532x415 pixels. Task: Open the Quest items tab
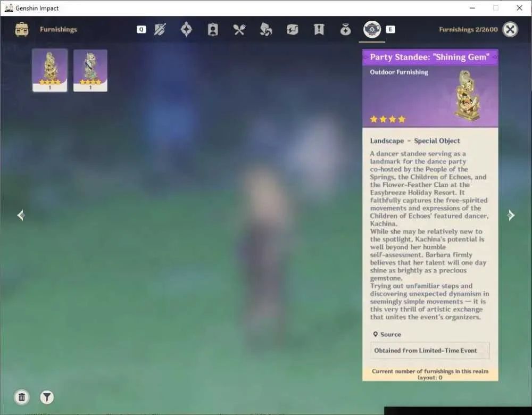pyautogui.click(x=319, y=29)
